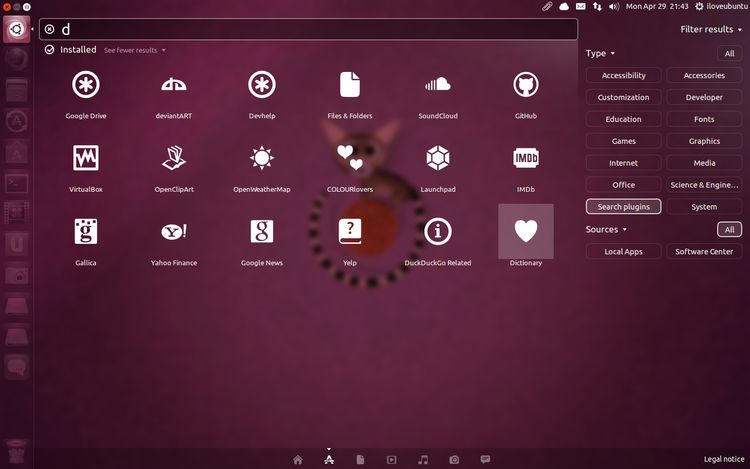Switch to the Social messages lens

(x=485, y=460)
